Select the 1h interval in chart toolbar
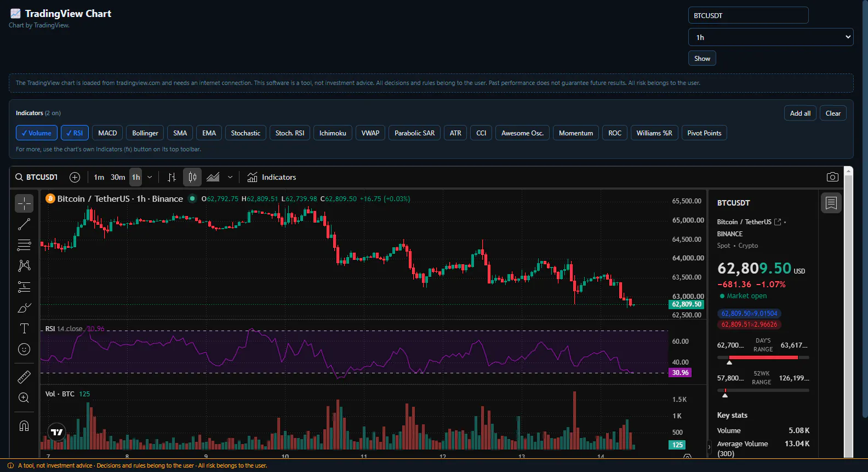This screenshot has width=868, height=472. coord(136,177)
